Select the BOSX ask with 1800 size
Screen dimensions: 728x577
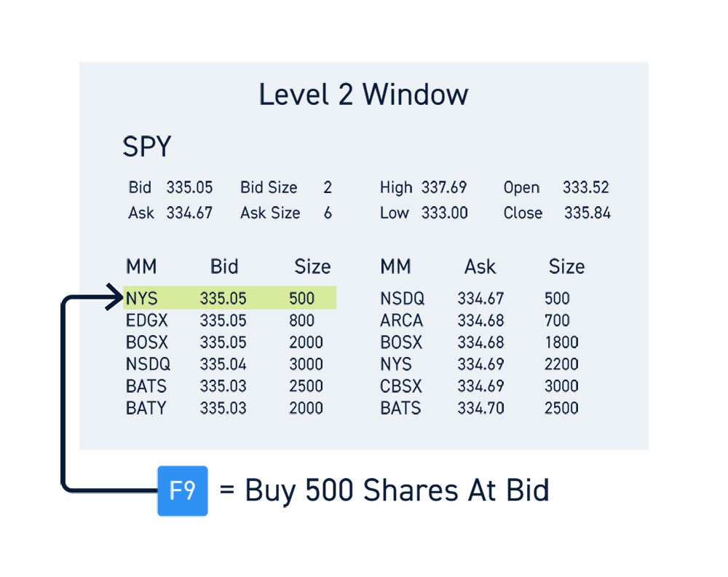pos(479,342)
